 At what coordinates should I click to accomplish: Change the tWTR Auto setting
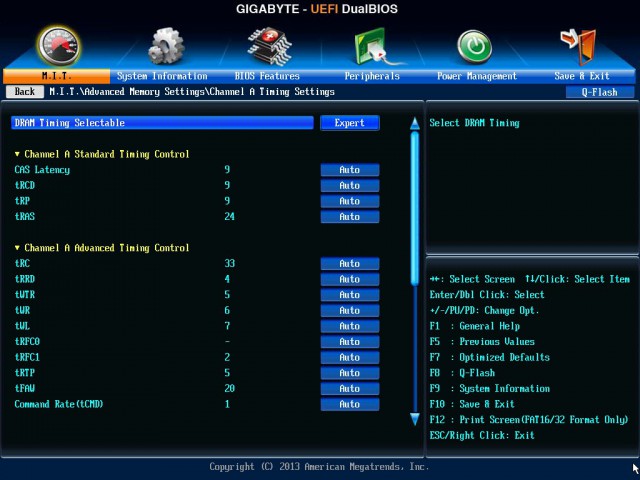350,295
